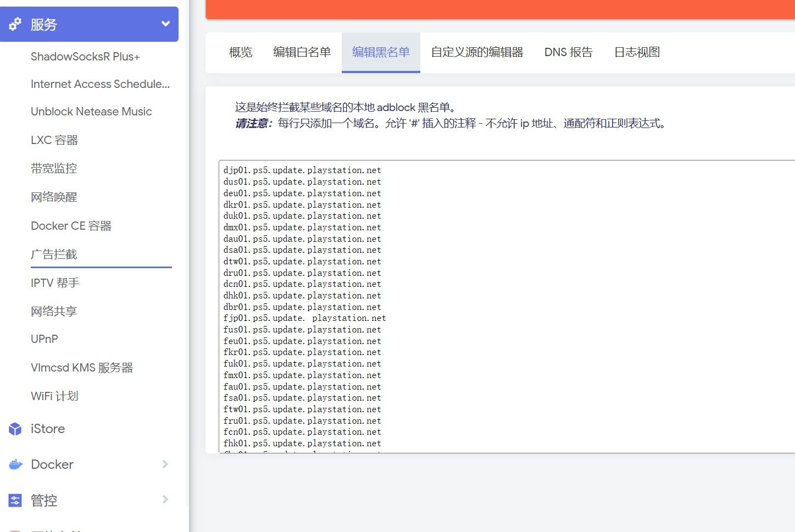Viewport: 795px width, 532px height.
Task: Go to WiFi 计划 page
Action: click(x=54, y=396)
